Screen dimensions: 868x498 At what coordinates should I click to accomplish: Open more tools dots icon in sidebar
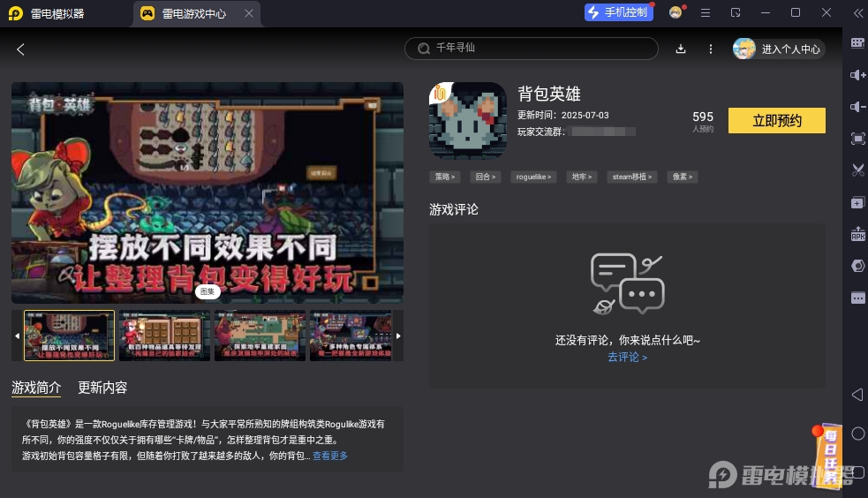point(857,298)
